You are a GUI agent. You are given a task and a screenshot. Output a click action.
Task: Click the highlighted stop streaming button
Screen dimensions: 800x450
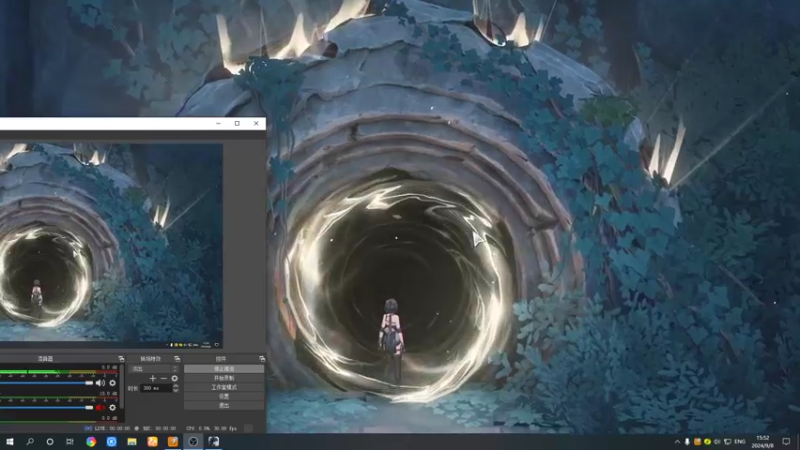tap(224, 368)
